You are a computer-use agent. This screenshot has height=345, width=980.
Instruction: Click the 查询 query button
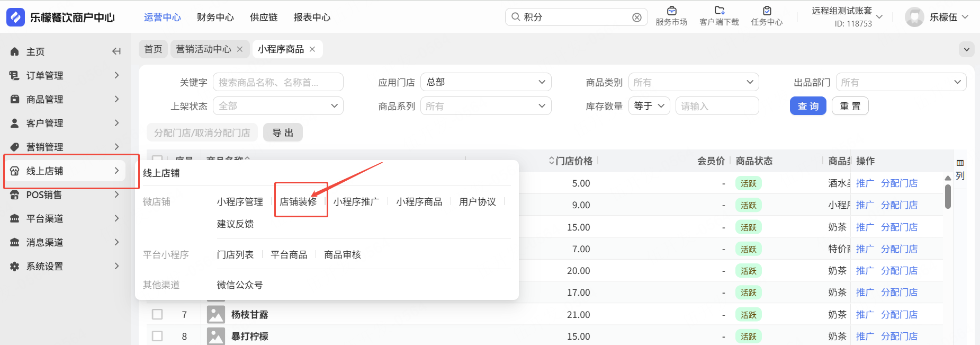point(808,106)
